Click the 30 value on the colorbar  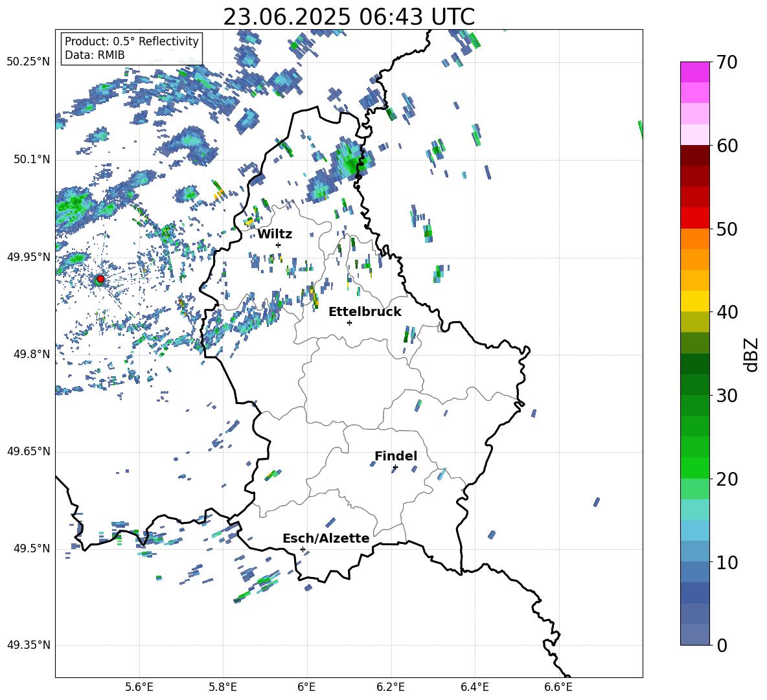(727, 396)
